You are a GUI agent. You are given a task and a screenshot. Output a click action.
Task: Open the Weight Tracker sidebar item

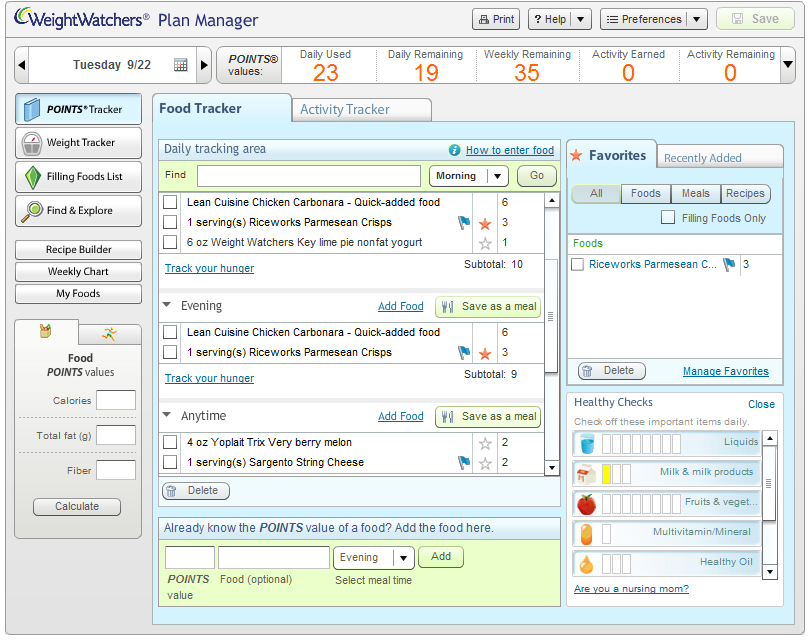pos(78,142)
